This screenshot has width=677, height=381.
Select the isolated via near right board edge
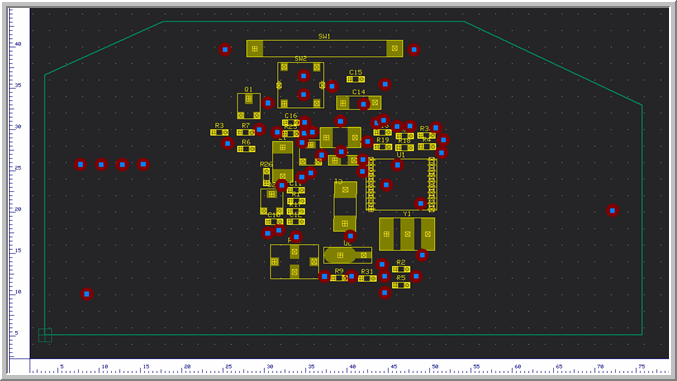click(612, 210)
